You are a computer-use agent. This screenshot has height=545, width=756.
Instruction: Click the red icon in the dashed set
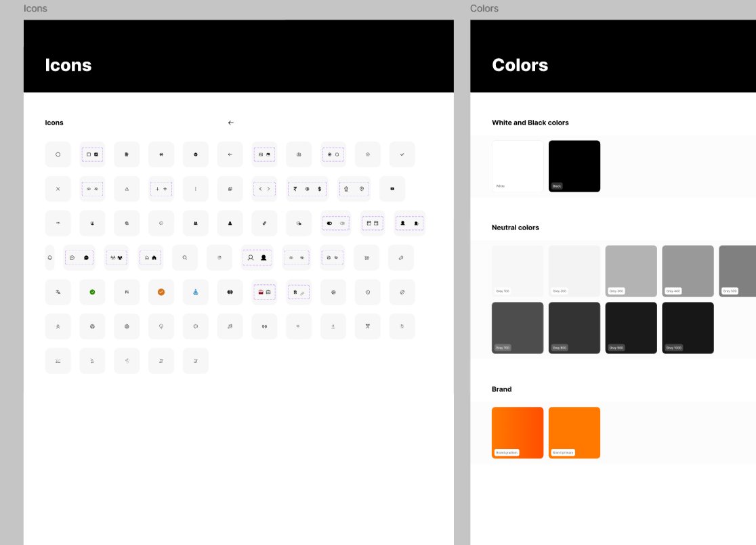pos(261,292)
